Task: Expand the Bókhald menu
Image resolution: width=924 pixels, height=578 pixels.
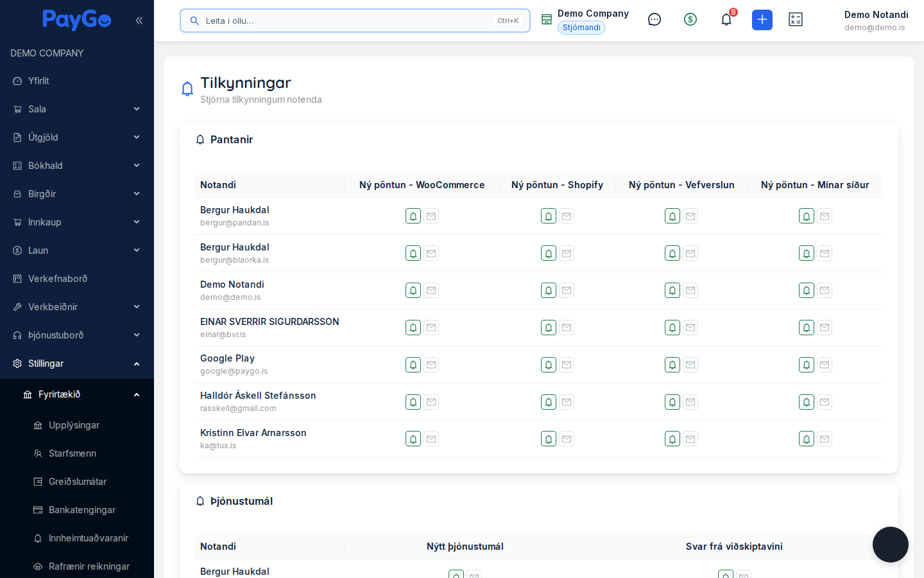Action: [x=77, y=166]
